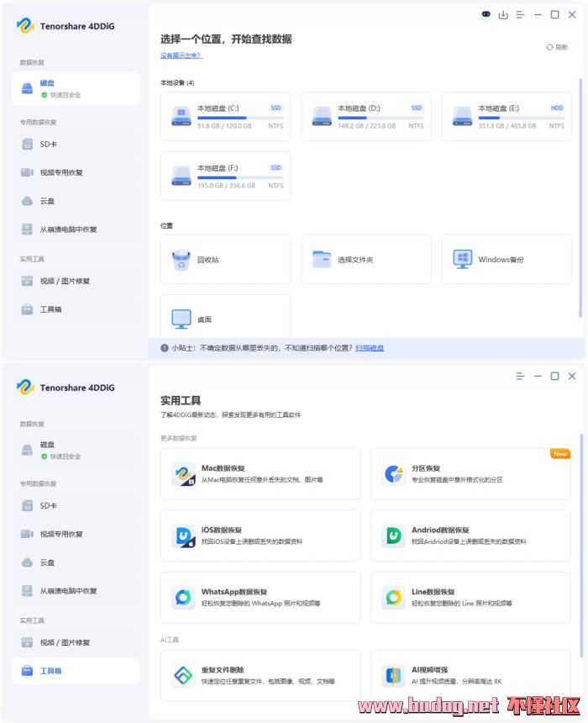Screen dimensions: 588x723
Task: Launch the 分区恢复 tool marked New
Action: click(x=470, y=474)
